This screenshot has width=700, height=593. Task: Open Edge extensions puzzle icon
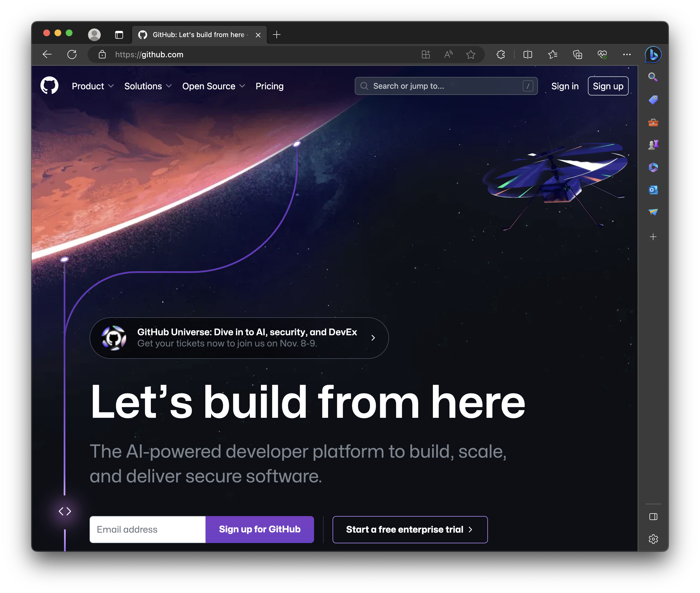(501, 54)
